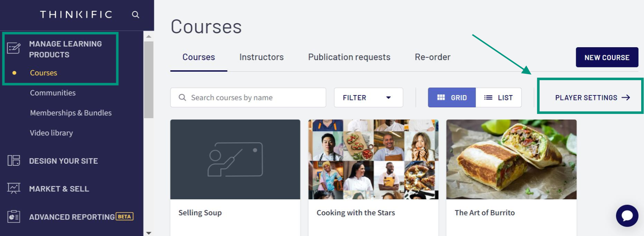Open the chat bubble support widget

(627, 216)
